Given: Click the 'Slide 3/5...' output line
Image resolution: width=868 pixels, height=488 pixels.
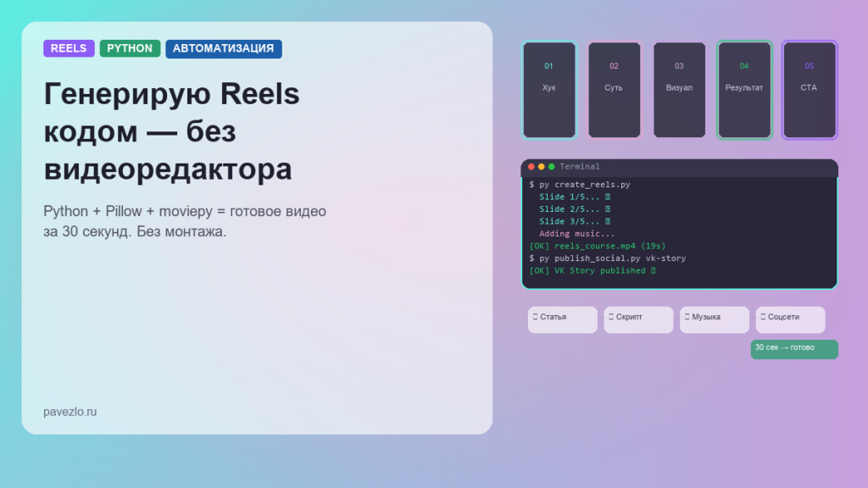Looking at the screenshot, I should point(575,221).
